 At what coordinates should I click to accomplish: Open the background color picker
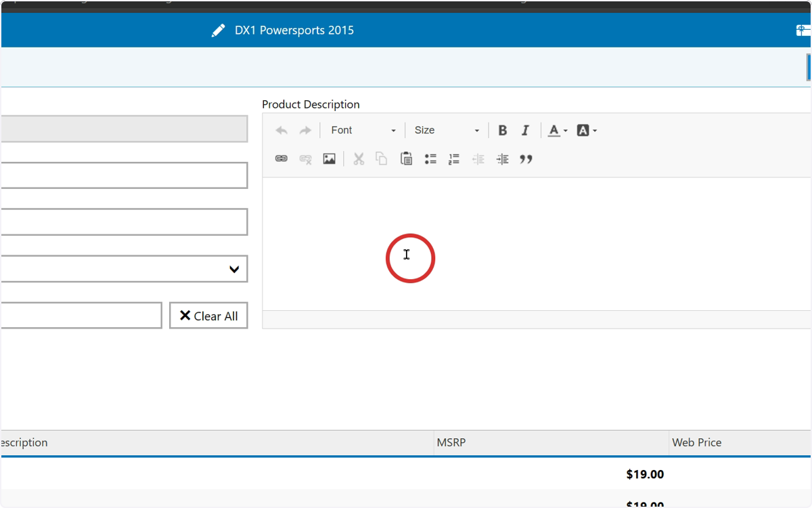(587, 131)
